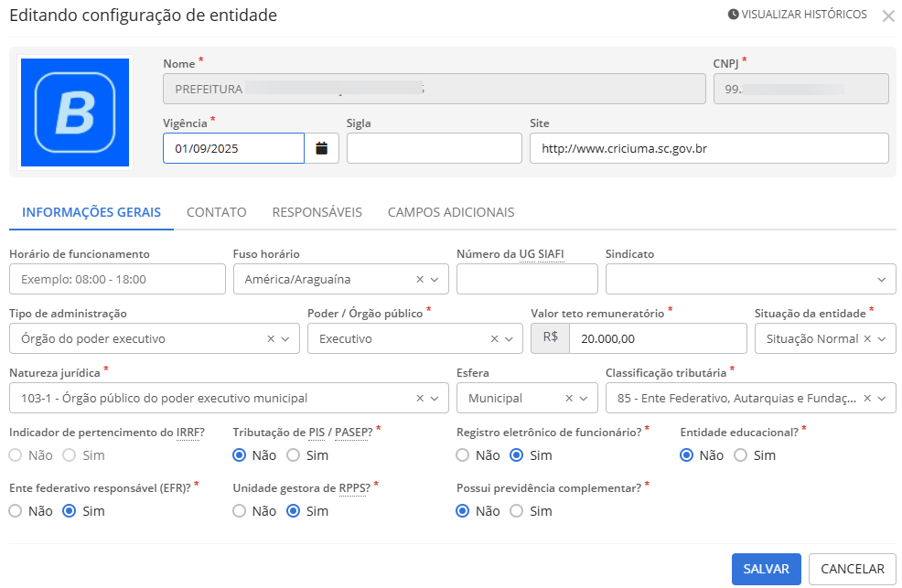
Task: Click the Salvar button
Action: pyautogui.click(x=767, y=569)
